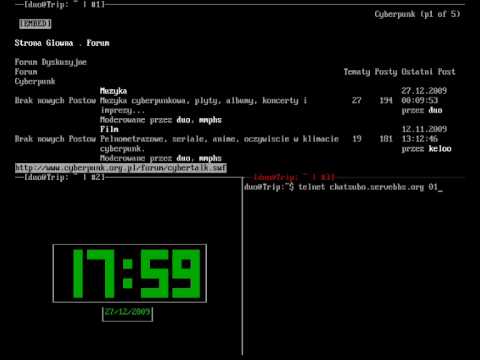Click the highlighted cyberpunk.org.pl URL status line
The image size is (480, 360).
[x=121, y=168]
